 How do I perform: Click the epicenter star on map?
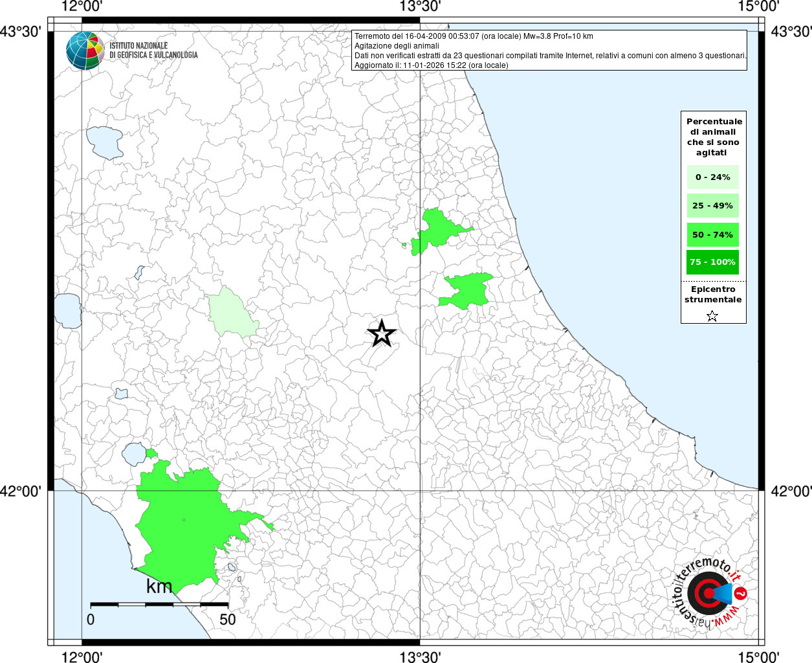click(381, 333)
